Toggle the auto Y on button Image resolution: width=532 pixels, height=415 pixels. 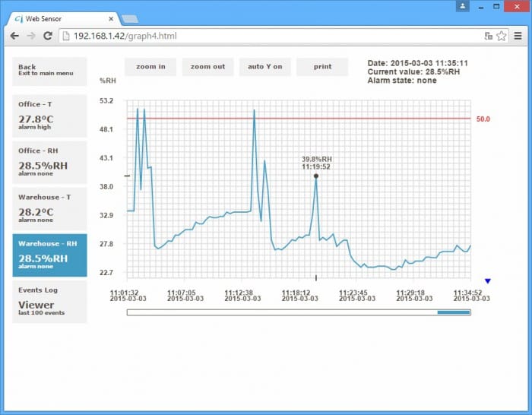click(264, 67)
